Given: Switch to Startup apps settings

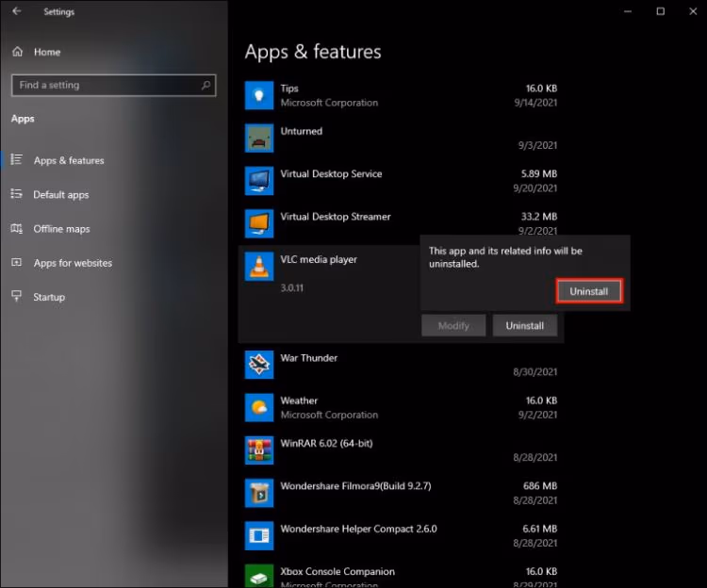Looking at the screenshot, I should pos(49,297).
